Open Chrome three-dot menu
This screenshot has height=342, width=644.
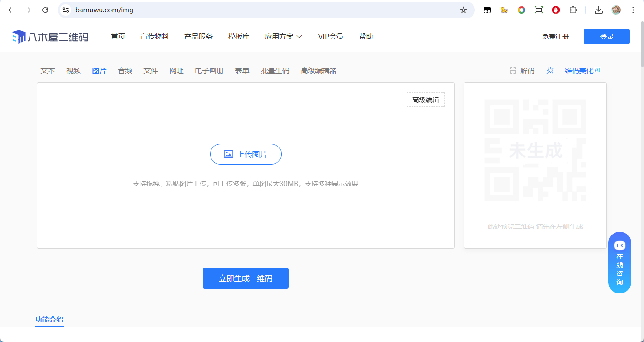pyautogui.click(x=633, y=10)
